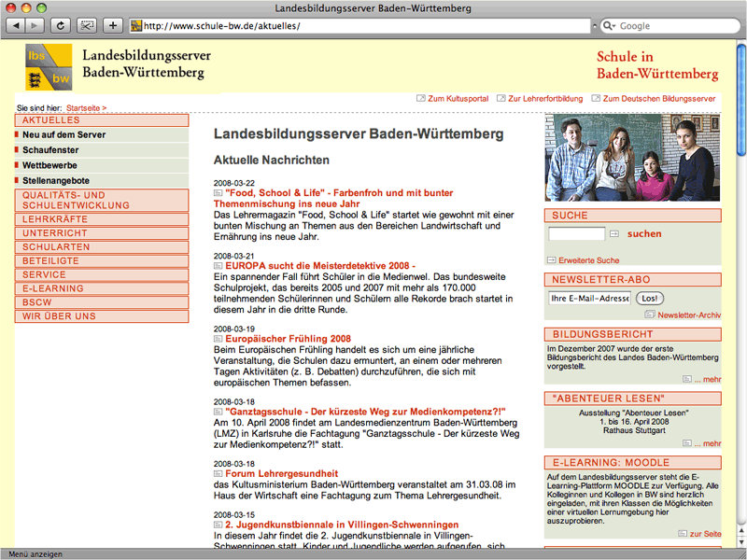Viewport: 747px width, 560px height.
Task: Expand the UNTERRICHT navigation section
Action: (102, 232)
